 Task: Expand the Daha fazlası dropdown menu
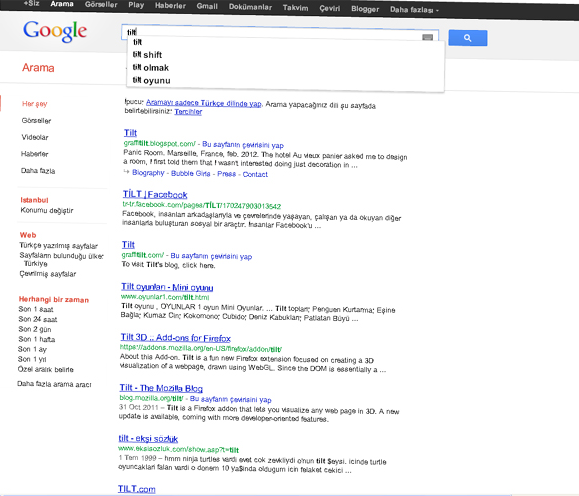[414, 10]
